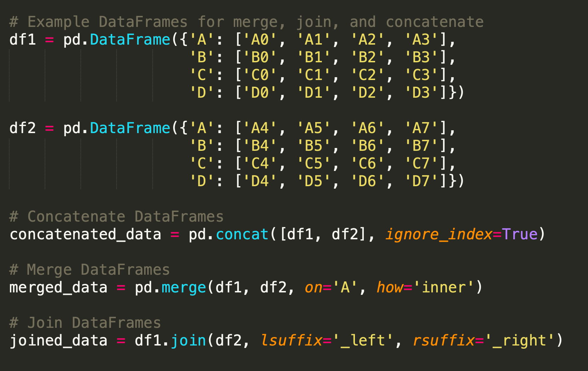
Task: Click the 'A0' string in df1
Action: point(260,40)
